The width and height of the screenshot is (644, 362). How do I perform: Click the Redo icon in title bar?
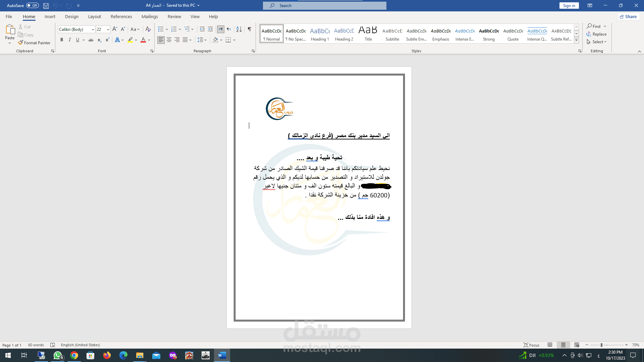point(69,6)
